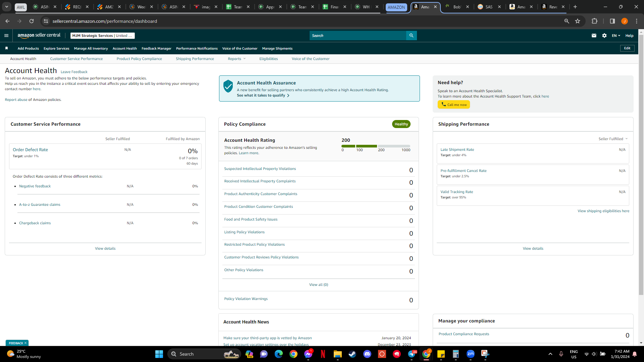Click the Chrome profile avatar
Screen dimensions: 644x362
[x=625, y=21]
